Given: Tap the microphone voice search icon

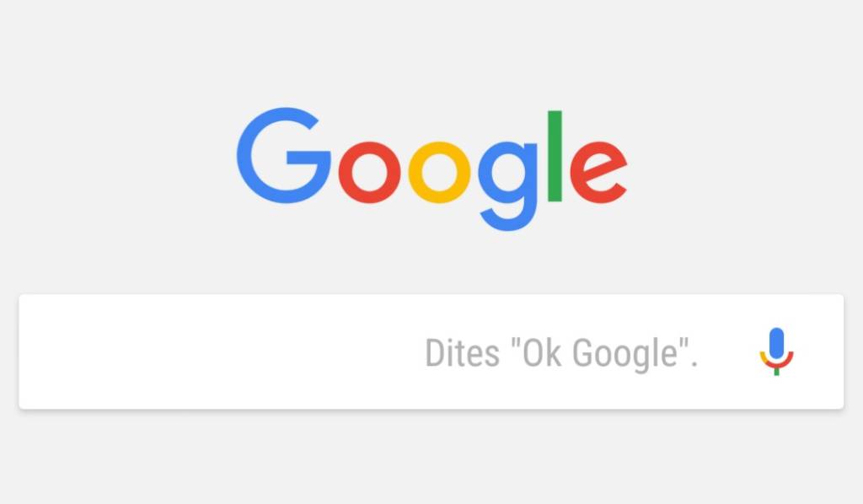Looking at the screenshot, I should 776,351.
